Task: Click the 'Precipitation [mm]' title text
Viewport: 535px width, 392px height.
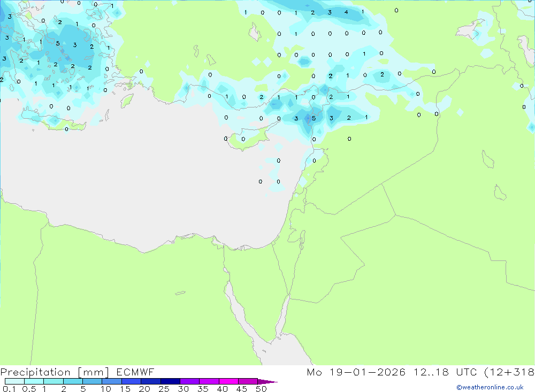Action: click(55, 372)
